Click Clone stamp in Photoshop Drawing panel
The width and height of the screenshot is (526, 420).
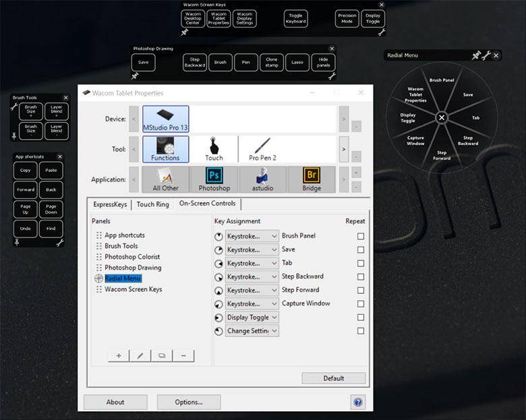[x=271, y=63]
